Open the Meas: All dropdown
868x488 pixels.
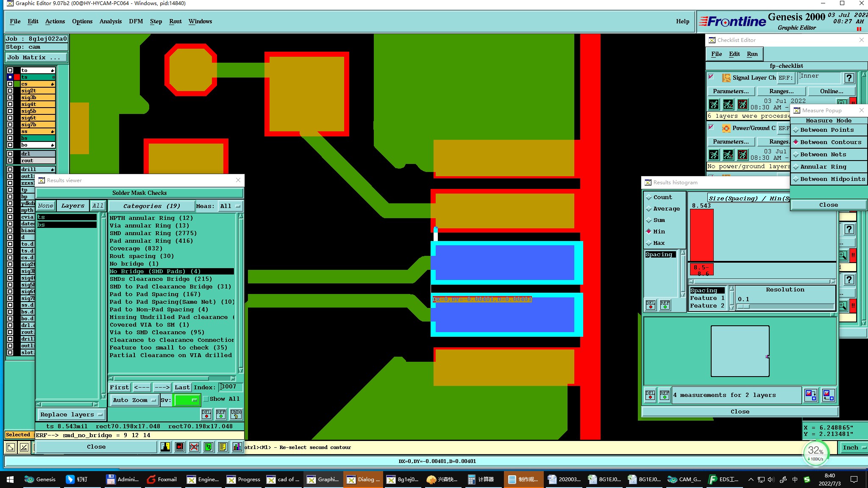point(230,206)
